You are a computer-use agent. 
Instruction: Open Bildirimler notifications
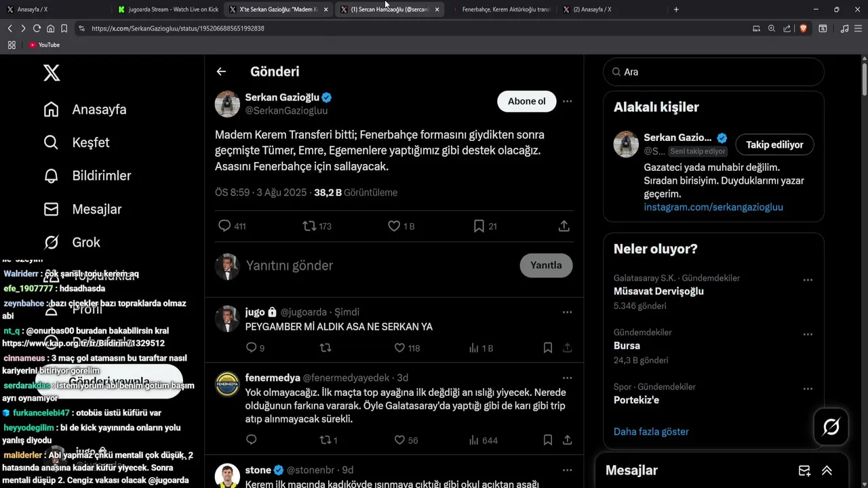click(87, 176)
